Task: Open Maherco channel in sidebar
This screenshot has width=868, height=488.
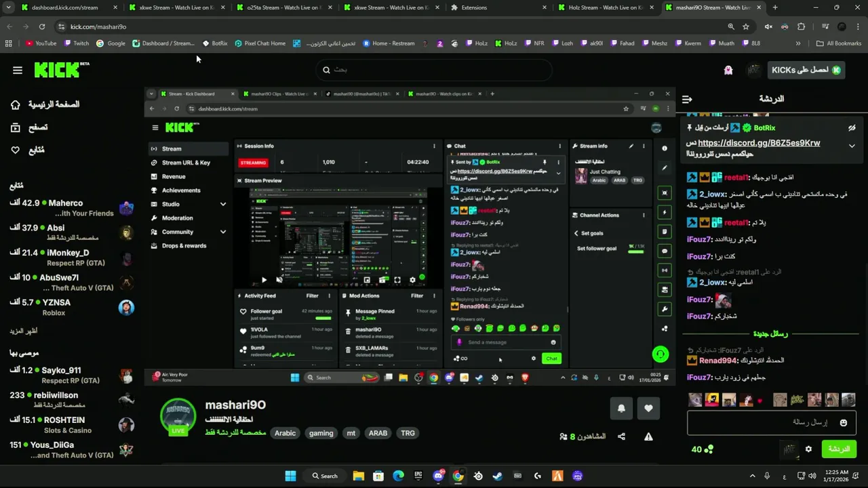Action: pos(71,207)
